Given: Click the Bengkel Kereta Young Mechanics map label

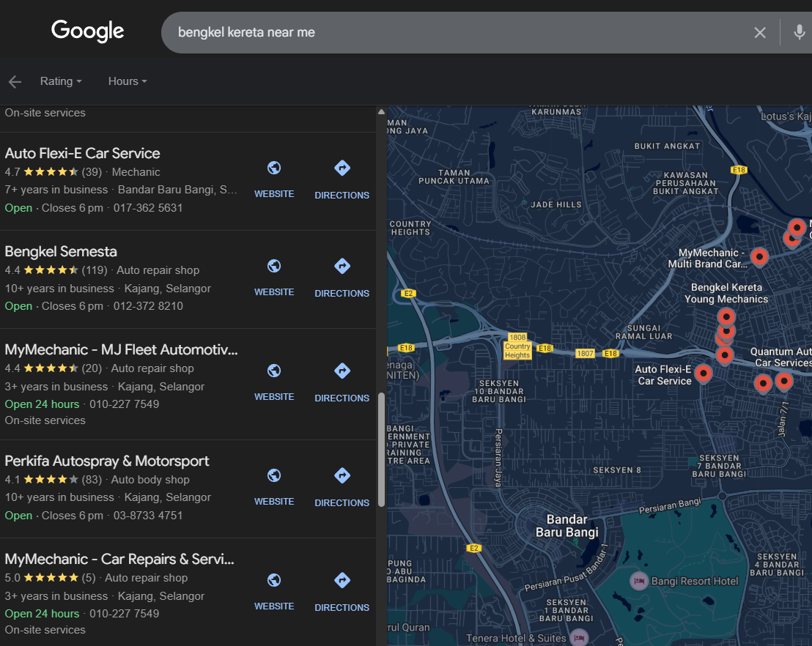Looking at the screenshot, I should click(726, 294).
